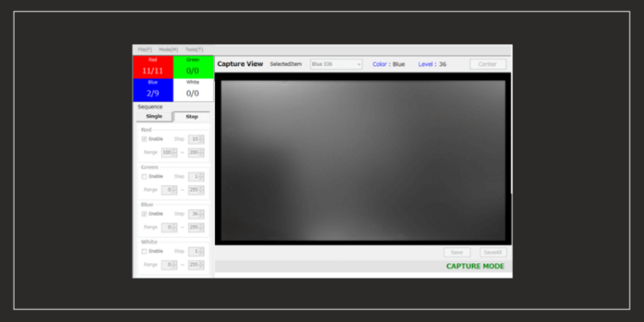Switch to the Step sequence tab
644x322 pixels.
192,117
